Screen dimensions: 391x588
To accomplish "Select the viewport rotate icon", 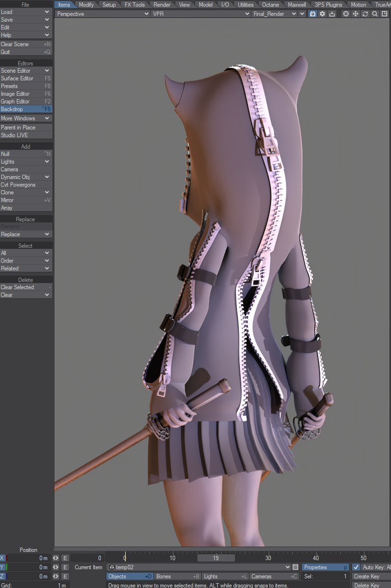I will (365, 14).
